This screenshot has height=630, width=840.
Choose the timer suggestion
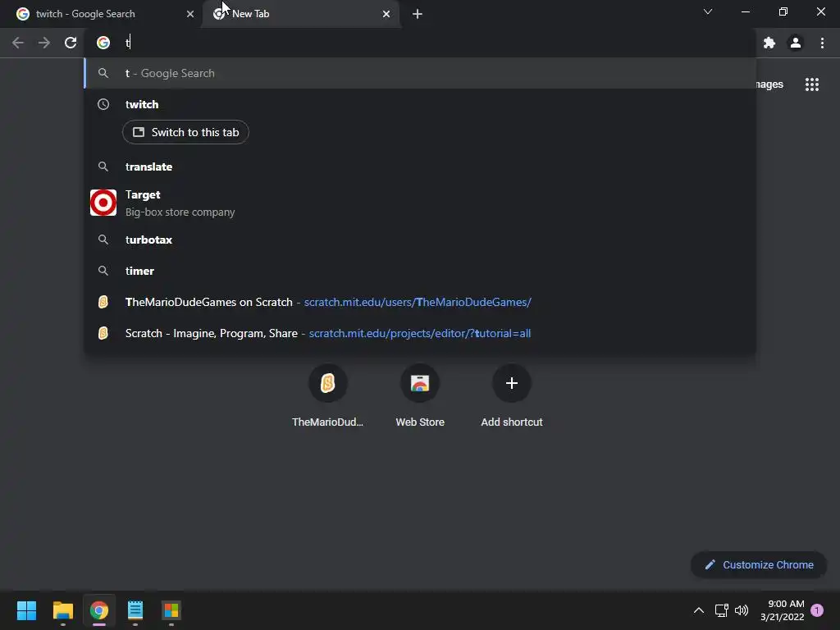point(420,271)
